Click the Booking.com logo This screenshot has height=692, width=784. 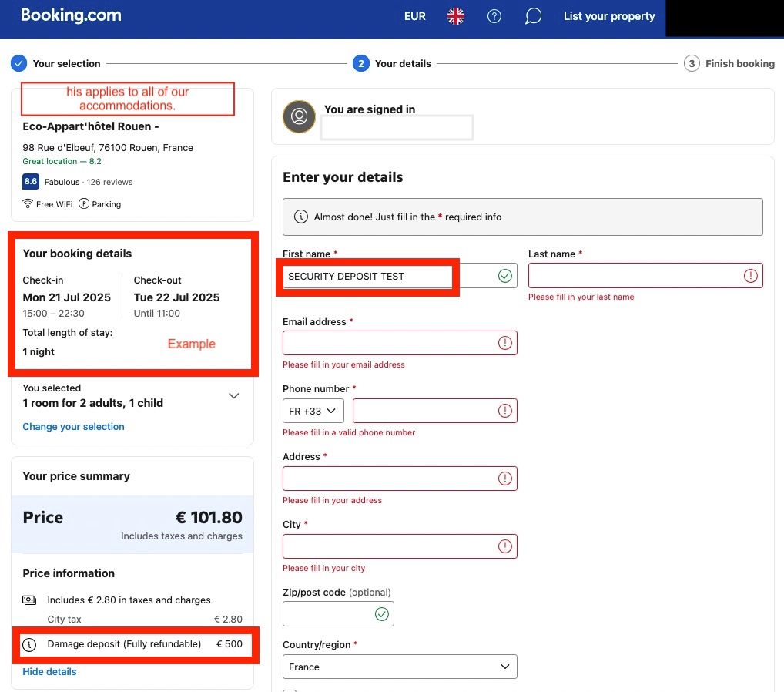71,15
